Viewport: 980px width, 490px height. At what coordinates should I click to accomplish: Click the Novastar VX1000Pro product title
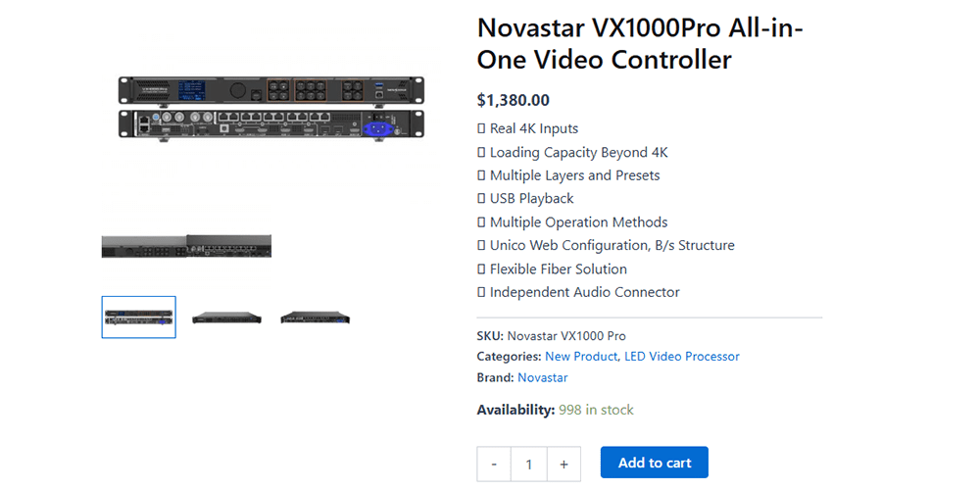639,44
